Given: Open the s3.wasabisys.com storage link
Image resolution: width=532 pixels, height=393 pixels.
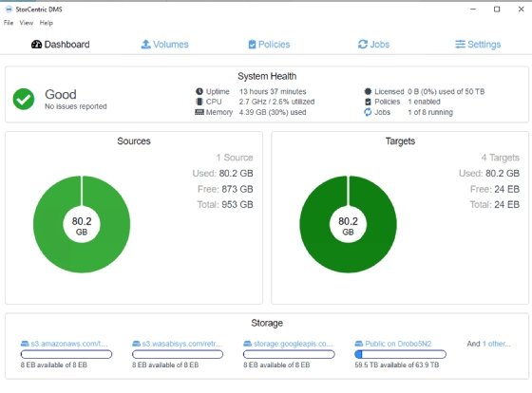Looking at the screenshot, I should point(181,344).
